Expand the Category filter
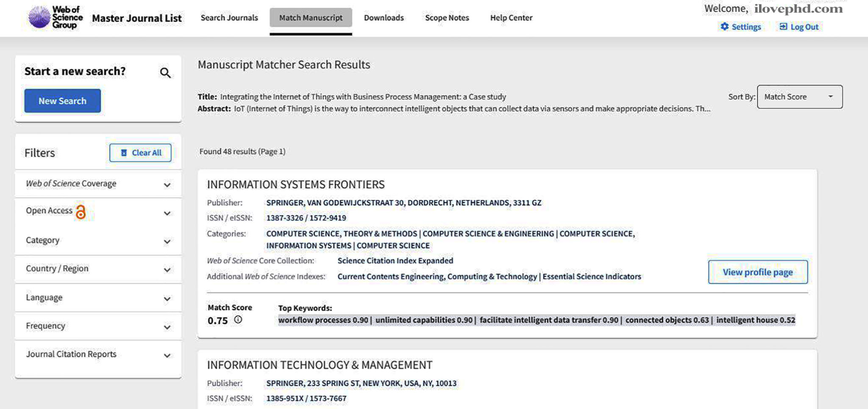 coord(98,240)
